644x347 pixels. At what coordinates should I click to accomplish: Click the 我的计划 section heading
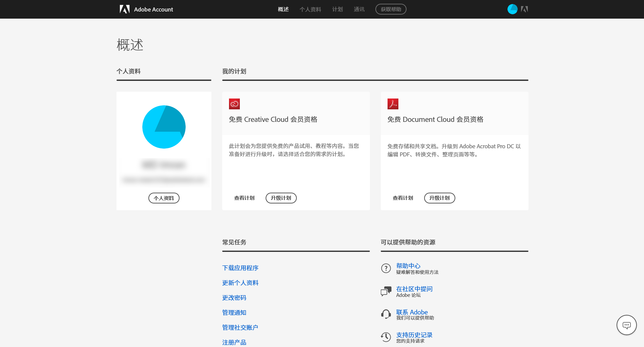pos(234,71)
